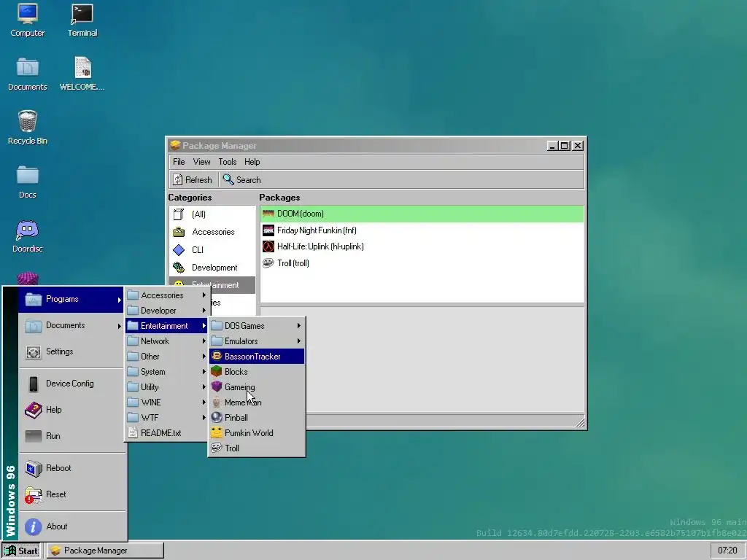The width and height of the screenshot is (747, 560).
Task: Launch Pinball from the Entertainment menu
Action: (x=257, y=418)
